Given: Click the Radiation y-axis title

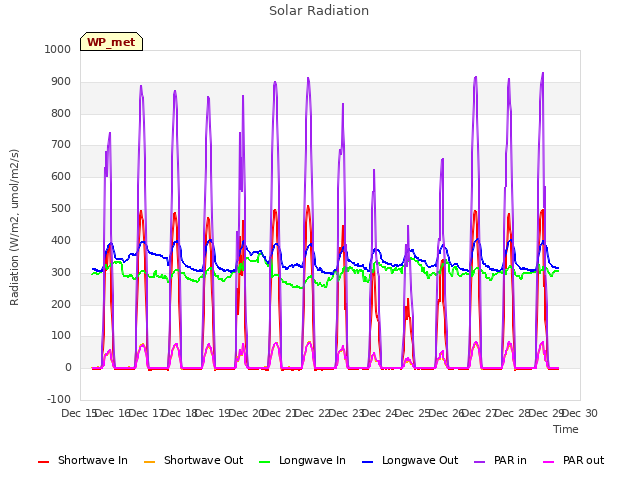Looking at the screenshot, I should (14, 227).
